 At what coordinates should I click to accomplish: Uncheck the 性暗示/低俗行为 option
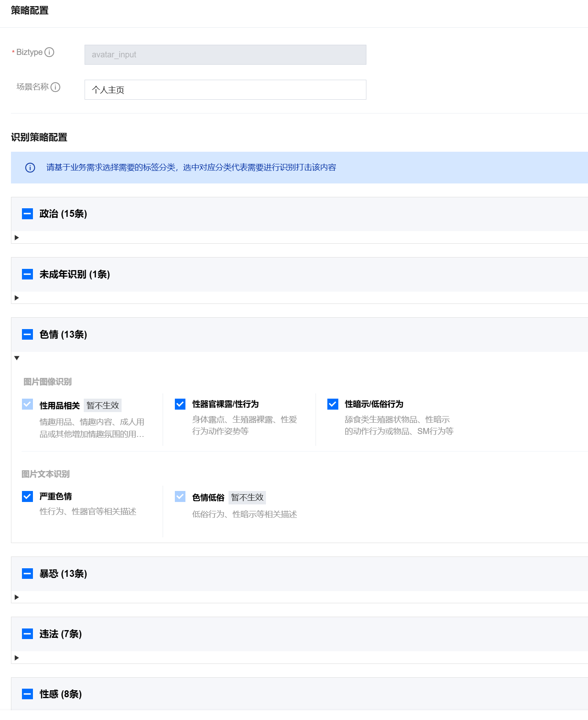point(333,404)
